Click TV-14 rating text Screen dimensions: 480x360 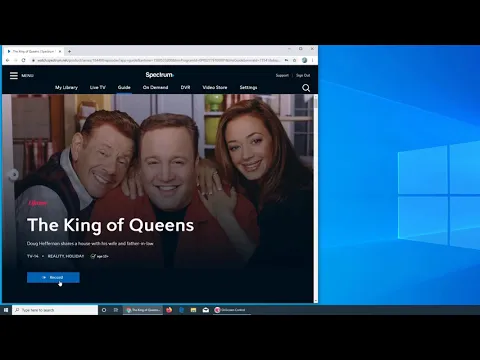pyautogui.click(x=33, y=256)
